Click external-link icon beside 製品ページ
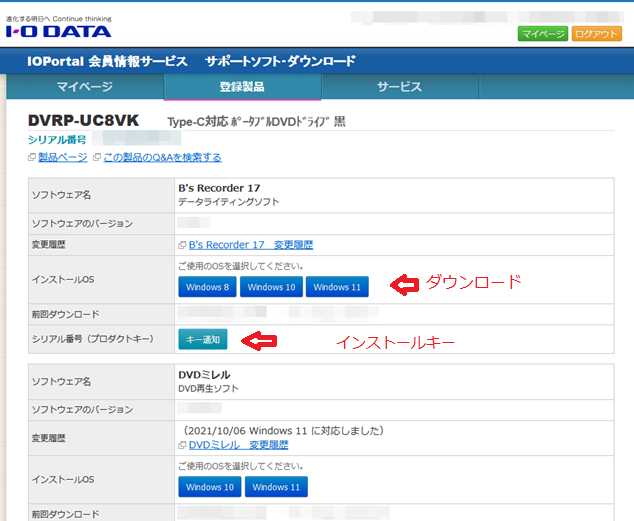This screenshot has width=634, height=521. coord(32,157)
